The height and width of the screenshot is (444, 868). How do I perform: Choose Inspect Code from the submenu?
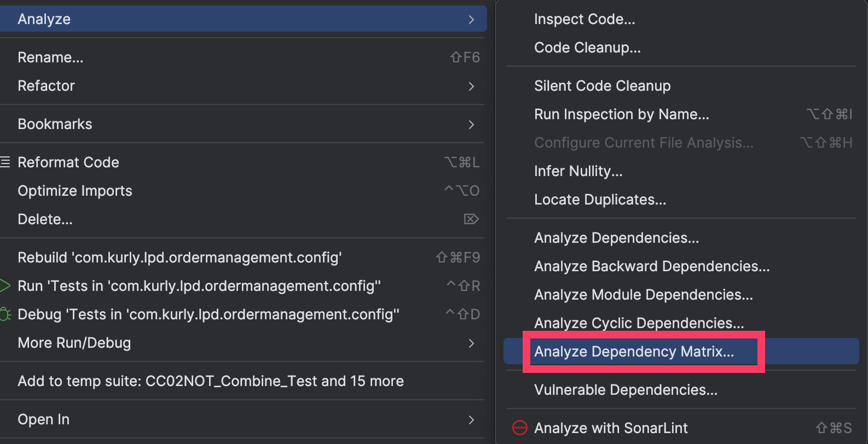tap(585, 19)
